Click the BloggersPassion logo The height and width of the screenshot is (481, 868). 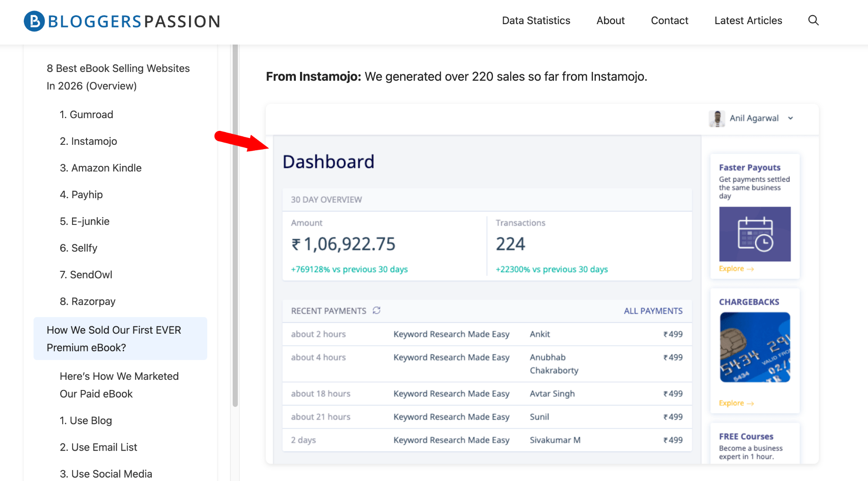click(122, 21)
